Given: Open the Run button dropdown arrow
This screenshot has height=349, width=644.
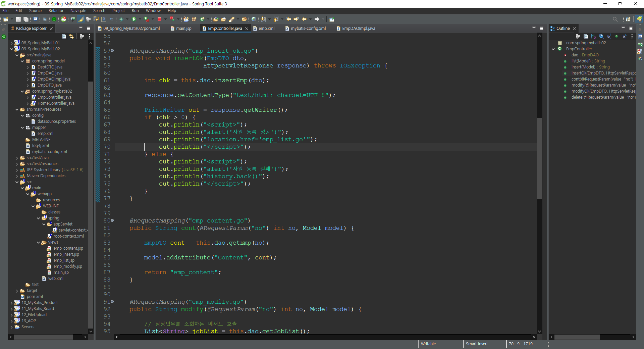Looking at the screenshot, I should click(140, 19).
